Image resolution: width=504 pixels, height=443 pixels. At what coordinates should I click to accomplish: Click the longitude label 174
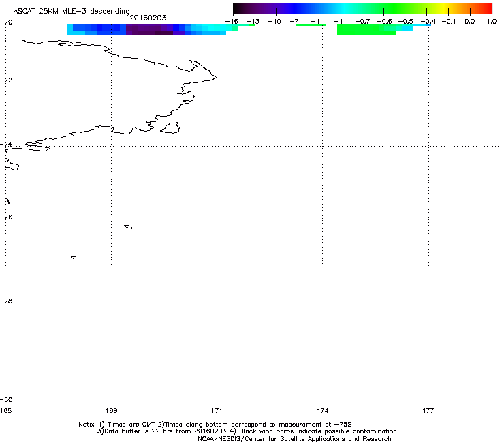[322, 410]
